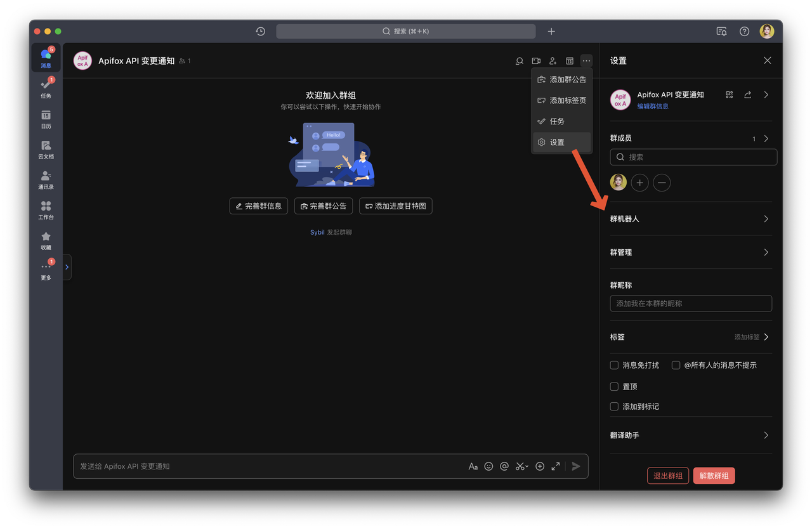Open the group QR code icon
This screenshot has height=529, width=812.
(729, 95)
